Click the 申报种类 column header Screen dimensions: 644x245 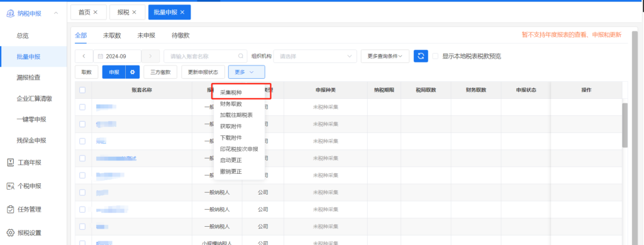click(326, 90)
